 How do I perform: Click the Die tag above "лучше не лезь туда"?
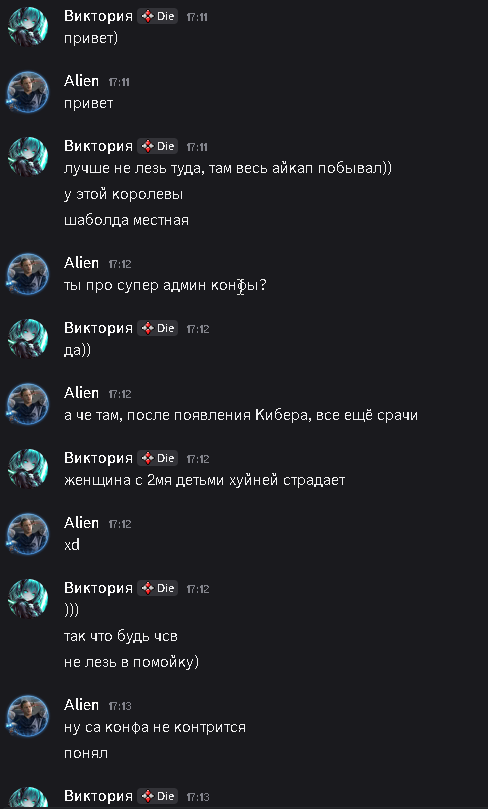(158, 147)
